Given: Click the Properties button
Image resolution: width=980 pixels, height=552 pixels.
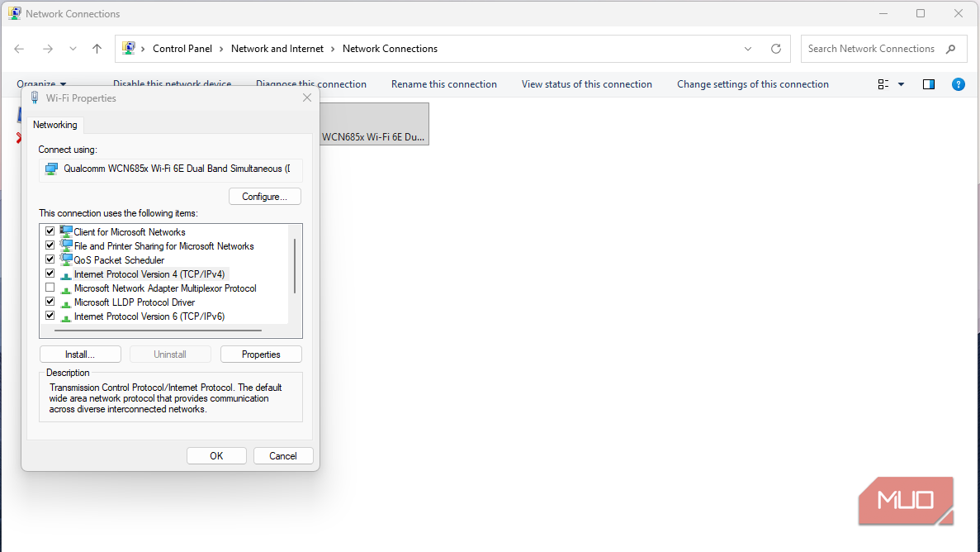Looking at the screenshot, I should [x=261, y=355].
